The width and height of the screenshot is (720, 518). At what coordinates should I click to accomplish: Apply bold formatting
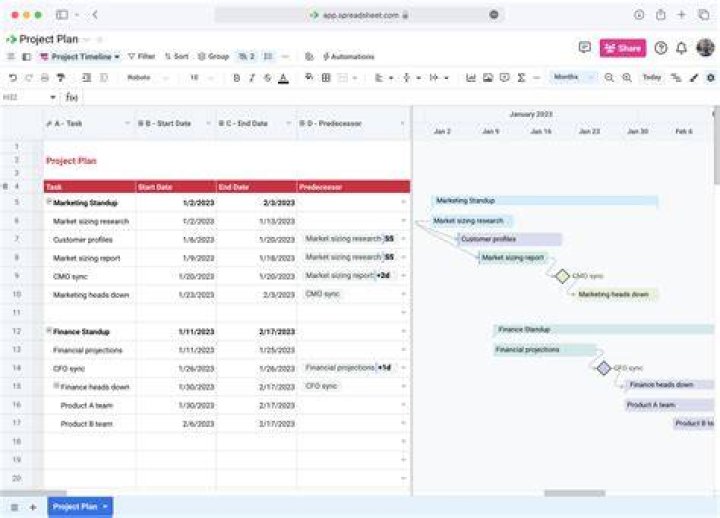[x=236, y=78]
